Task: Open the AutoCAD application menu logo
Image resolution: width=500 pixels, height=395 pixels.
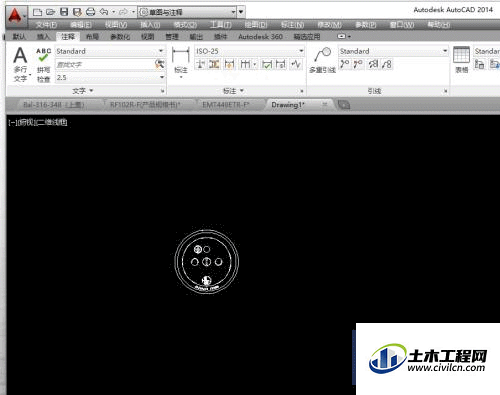Action: 15,16
